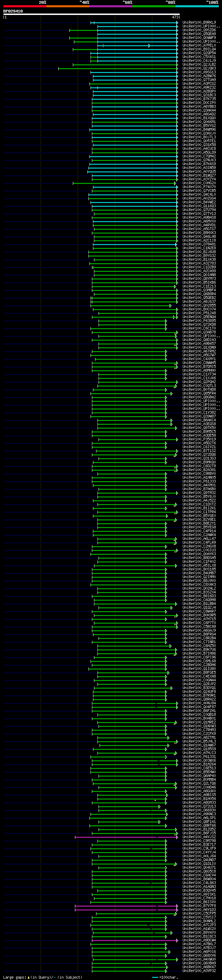
Task: Select hit label UniRef100_Q2QP54
Action: 199,53
